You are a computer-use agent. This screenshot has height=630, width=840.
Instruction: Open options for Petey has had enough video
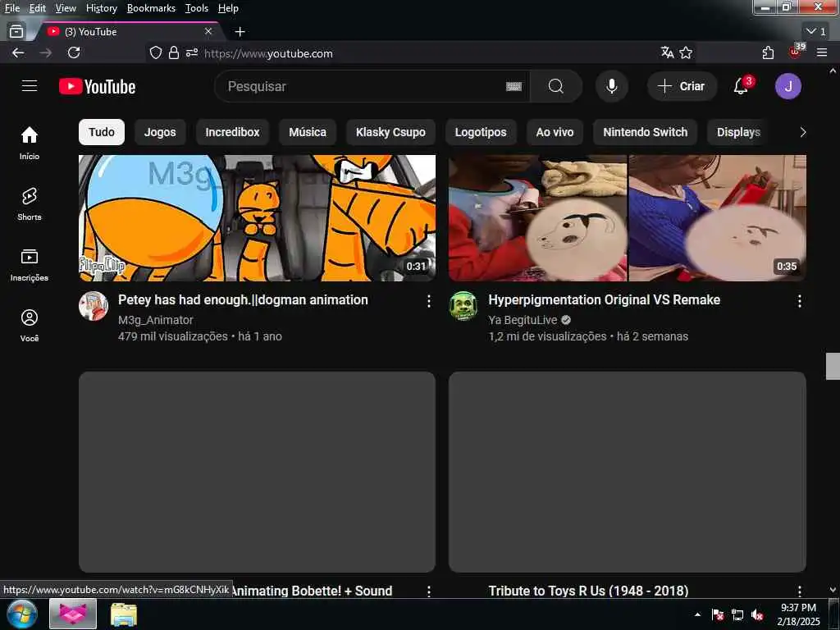(x=428, y=301)
